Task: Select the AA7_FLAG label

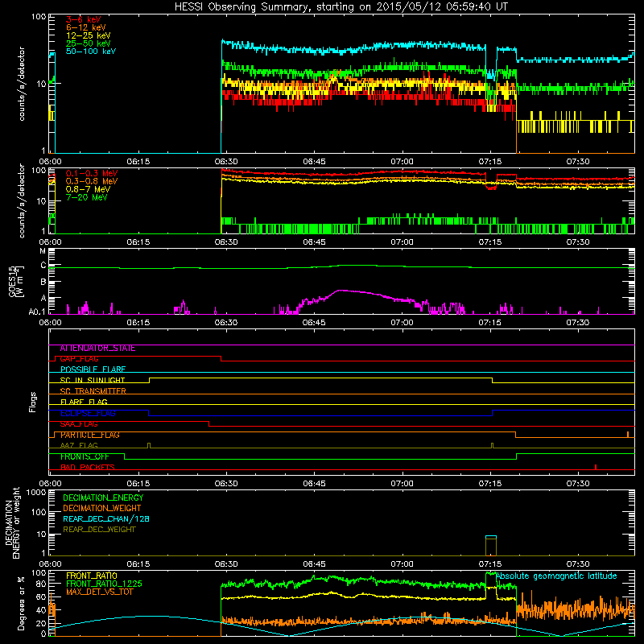Action: (x=79, y=445)
